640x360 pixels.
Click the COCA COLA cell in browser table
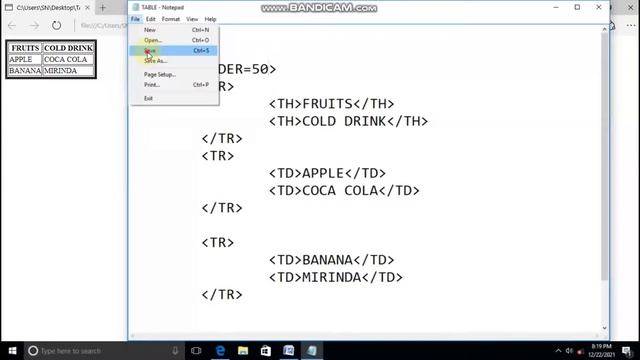tap(68, 60)
